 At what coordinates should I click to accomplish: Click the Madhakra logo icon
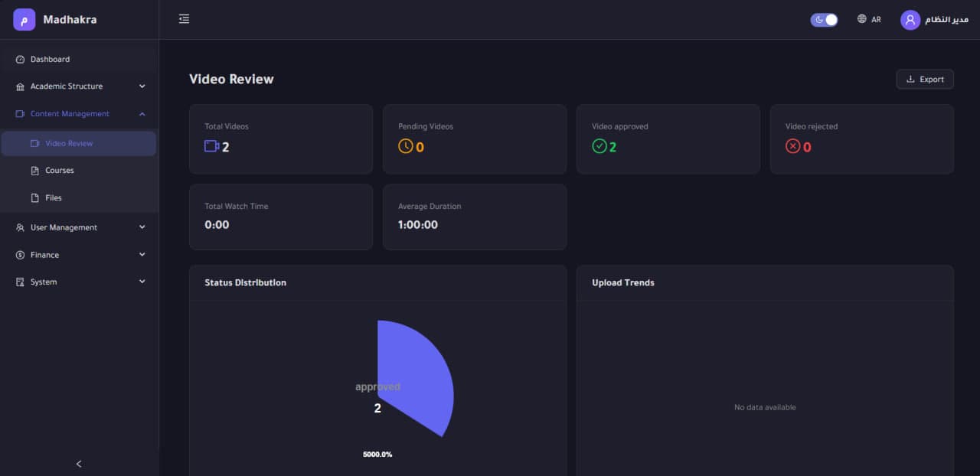click(x=24, y=19)
